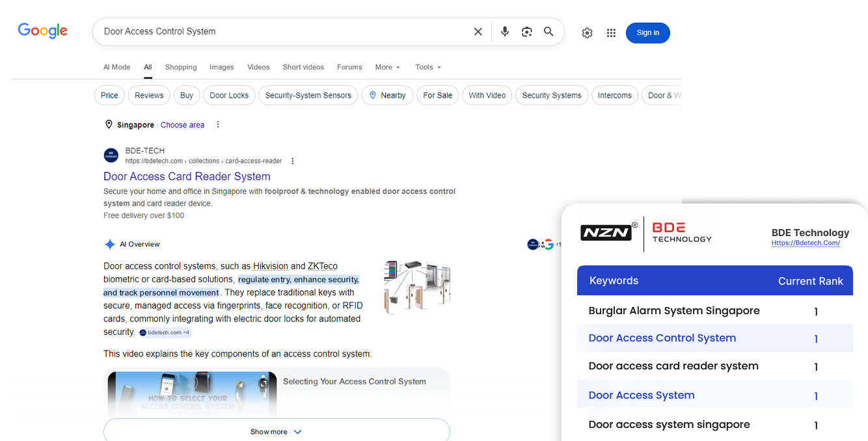Expand the Tools dropdown
The width and height of the screenshot is (868, 441).
[428, 67]
